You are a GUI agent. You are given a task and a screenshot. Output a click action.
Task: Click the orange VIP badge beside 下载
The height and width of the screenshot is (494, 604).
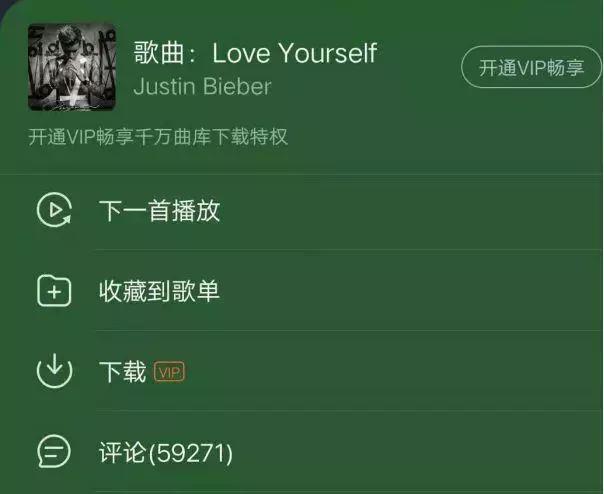[169, 372]
